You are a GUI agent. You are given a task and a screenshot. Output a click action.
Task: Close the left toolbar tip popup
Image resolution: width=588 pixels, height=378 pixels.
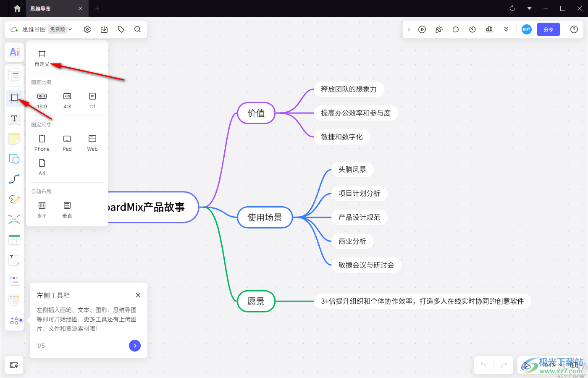[x=138, y=295]
